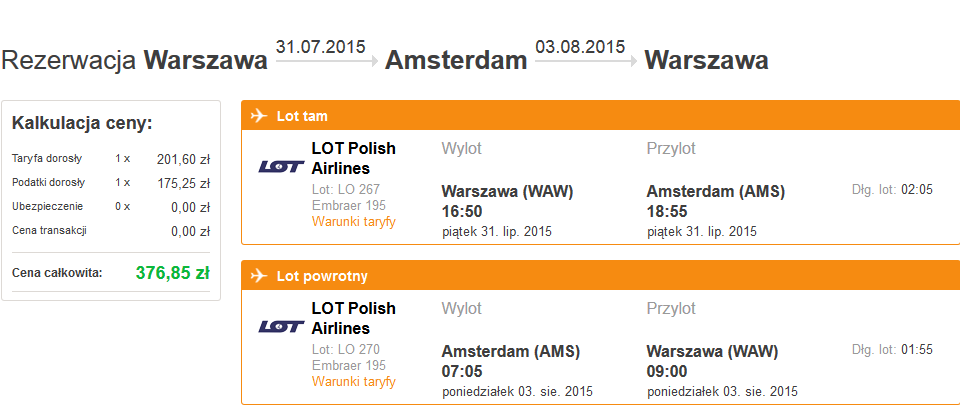Select the total price 376,85 zł

click(x=173, y=272)
